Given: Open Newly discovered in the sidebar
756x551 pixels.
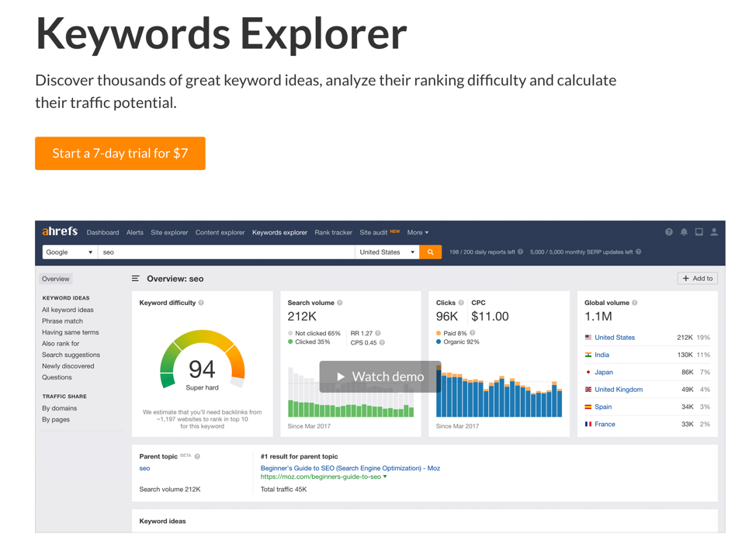Looking at the screenshot, I should click(68, 366).
